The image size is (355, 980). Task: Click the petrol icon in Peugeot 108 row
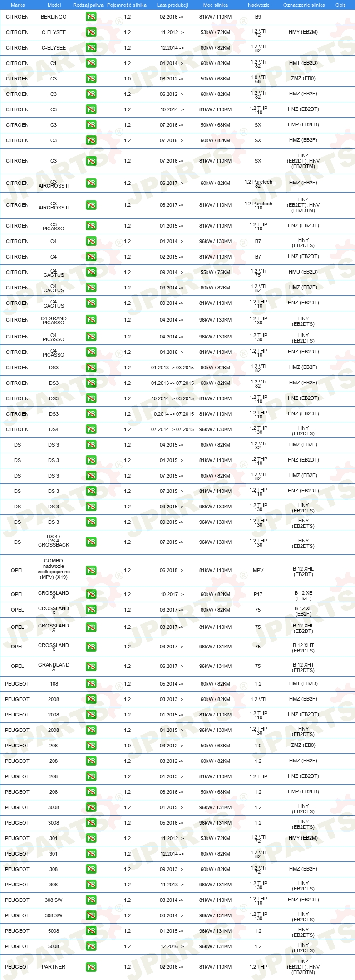click(91, 684)
